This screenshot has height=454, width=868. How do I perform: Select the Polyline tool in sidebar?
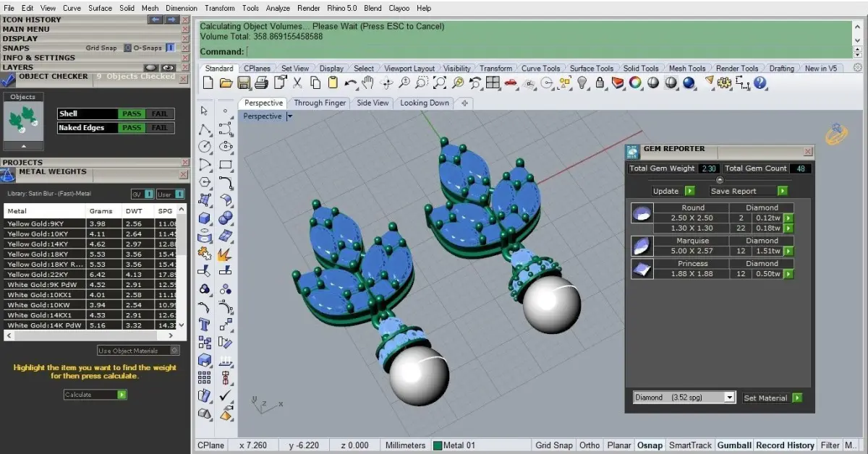[x=205, y=130]
